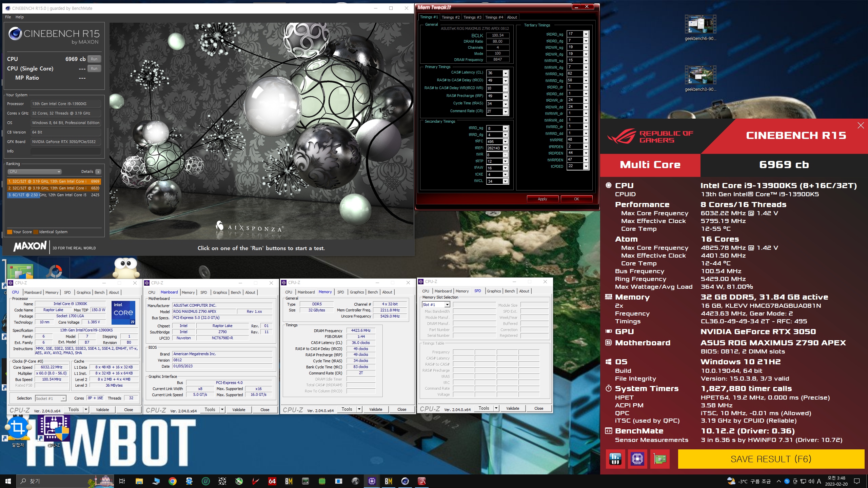Open GPU card icon in BenchMate panel
This screenshot has height=488, width=868.
(660, 459)
